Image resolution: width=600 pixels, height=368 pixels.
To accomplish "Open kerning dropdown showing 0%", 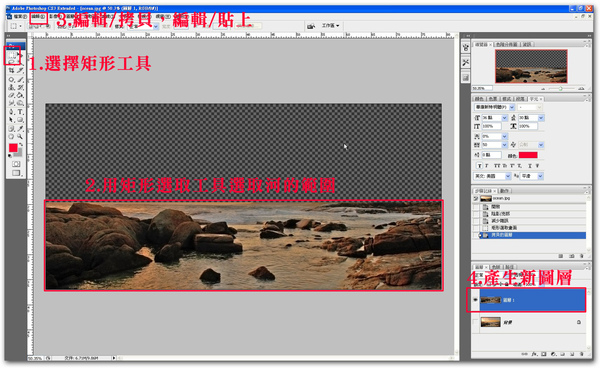I will (504, 136).
